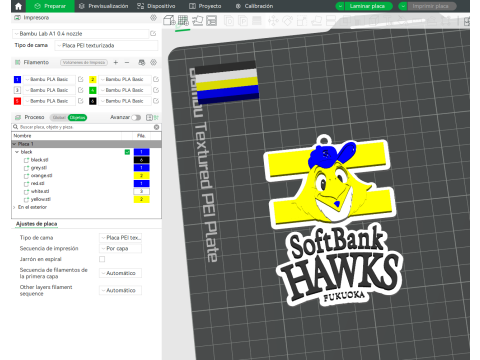Expand the En el exterior node

point(14,207)
